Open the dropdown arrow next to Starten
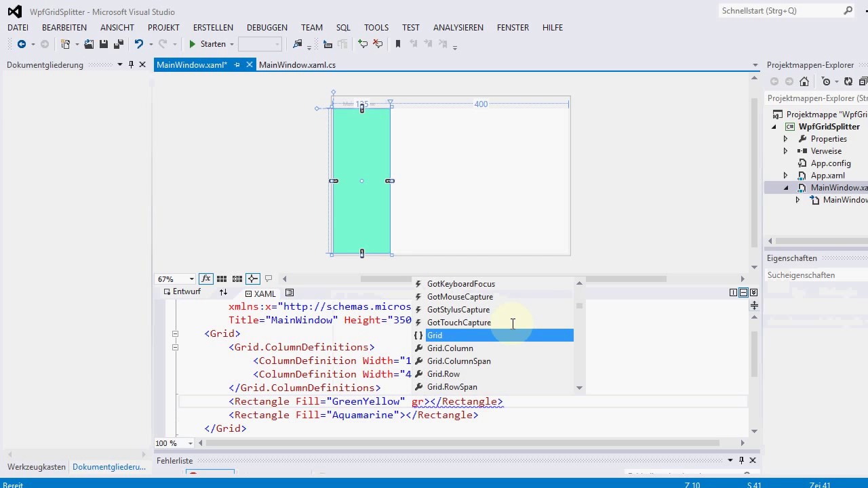 (x=231, y=45)
